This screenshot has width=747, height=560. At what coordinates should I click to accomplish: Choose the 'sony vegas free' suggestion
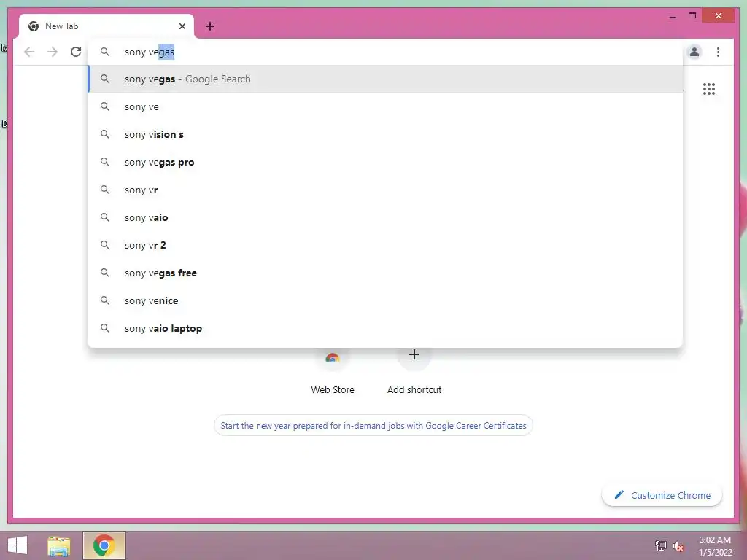click(x=385, y=273)
